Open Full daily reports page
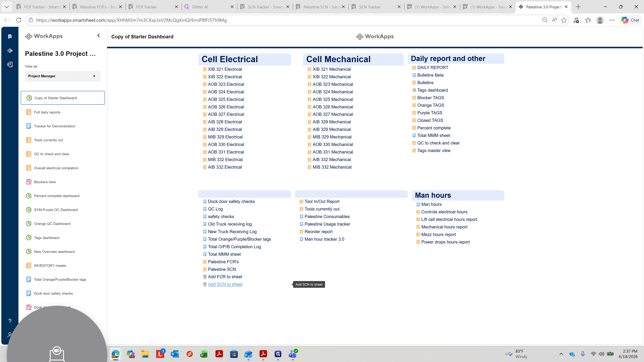Screen dimensions: 644x362 pos(47,112)
